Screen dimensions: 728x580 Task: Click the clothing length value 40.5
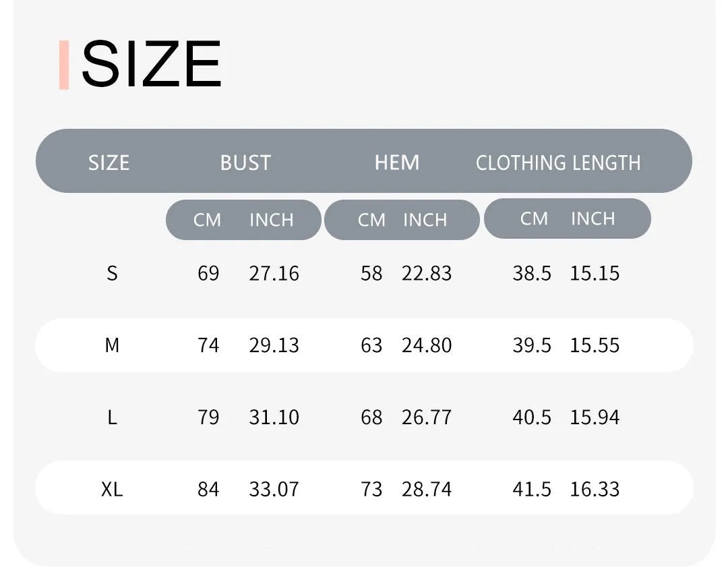coord(532,417)
